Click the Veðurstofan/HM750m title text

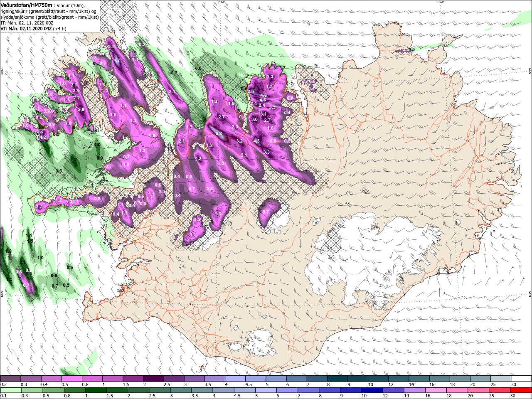click(27, 5)
